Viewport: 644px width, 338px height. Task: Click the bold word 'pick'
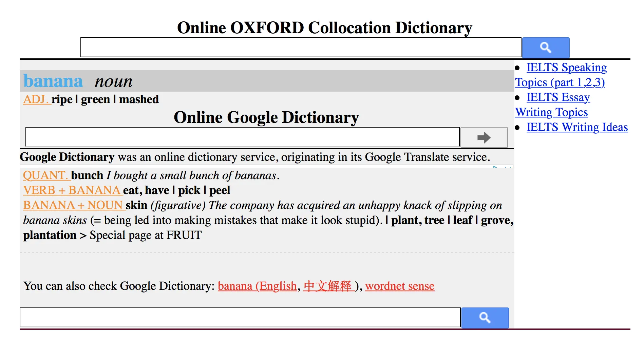(x=189, y=190)
